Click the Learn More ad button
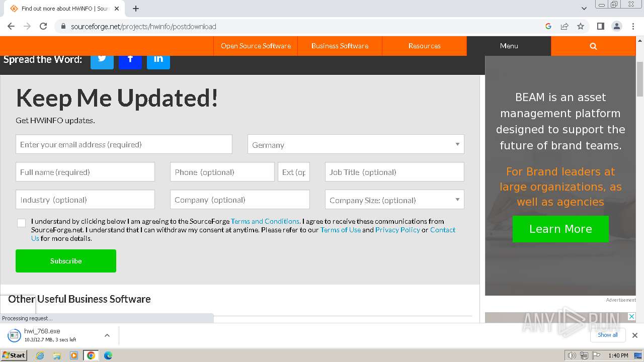644x362 pixels. click(x=560, y=229)
